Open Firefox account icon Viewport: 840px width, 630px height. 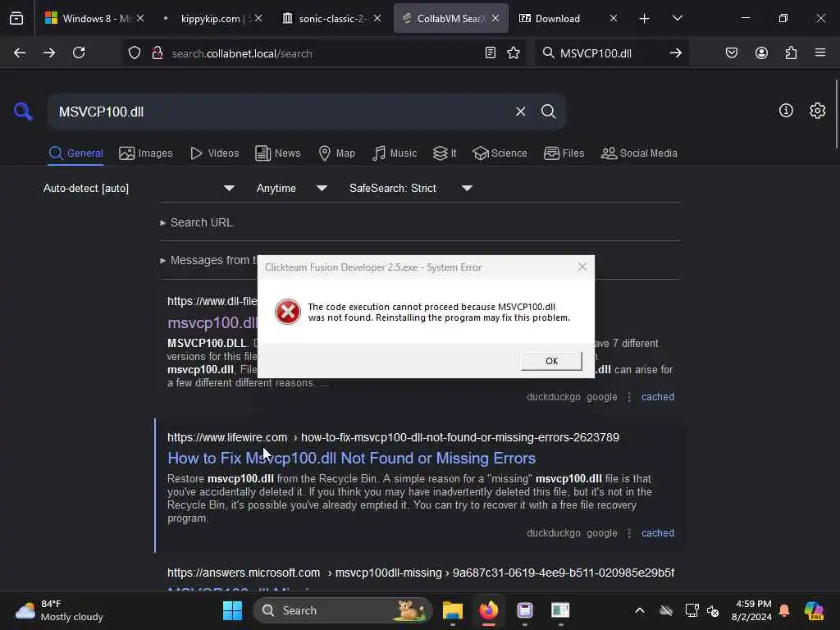761,52
